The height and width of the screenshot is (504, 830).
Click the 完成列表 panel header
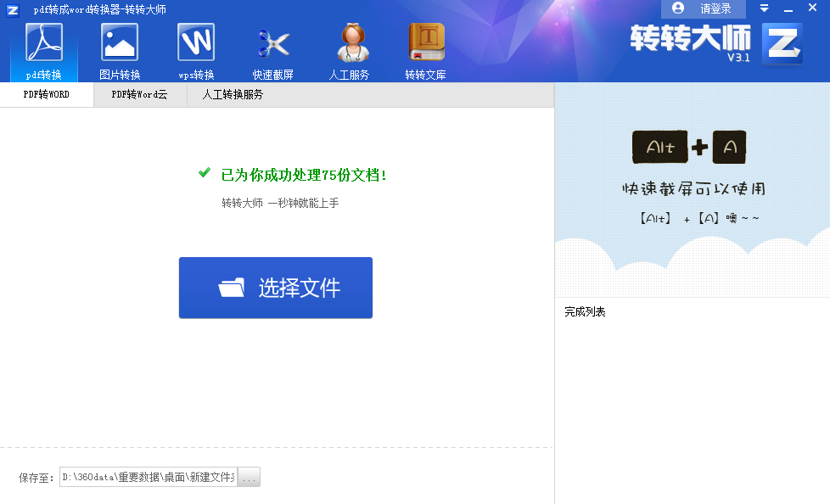click(x=585, y=311)
